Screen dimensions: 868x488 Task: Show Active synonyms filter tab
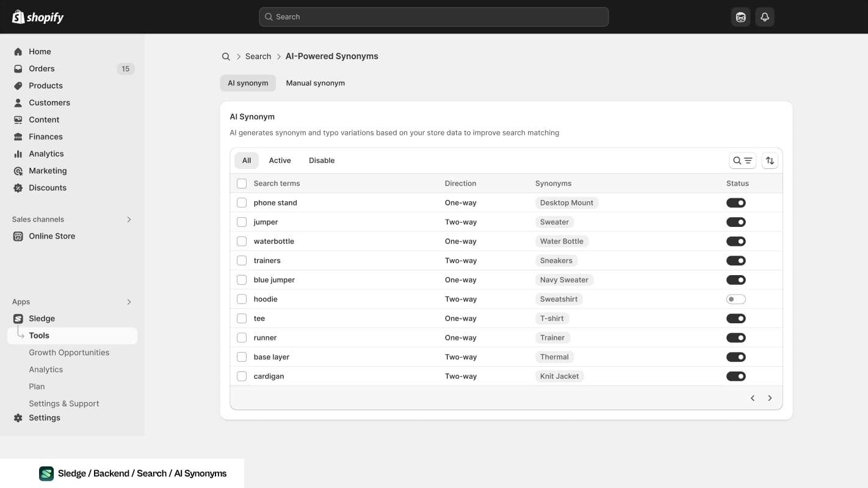[x=280, y=161]
